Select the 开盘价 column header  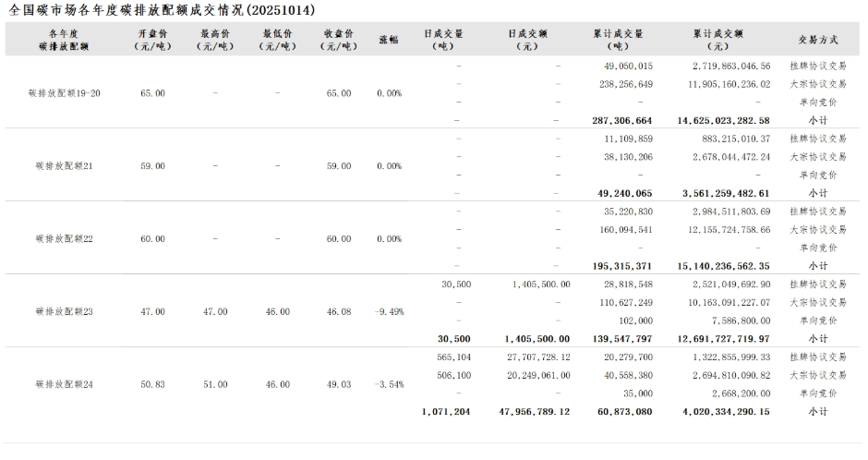pyautogui.click(x=152, y=39)
